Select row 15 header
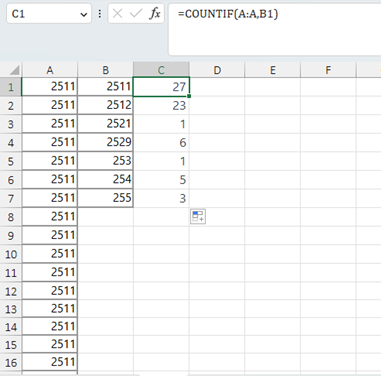 coord(11,345)
